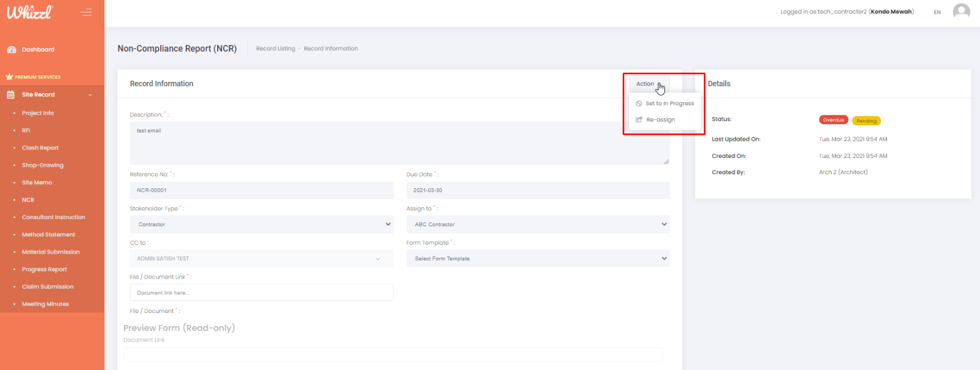Open the Select Form Template dropdown
This screenshot has height=370, width=980.
(537, 259)
